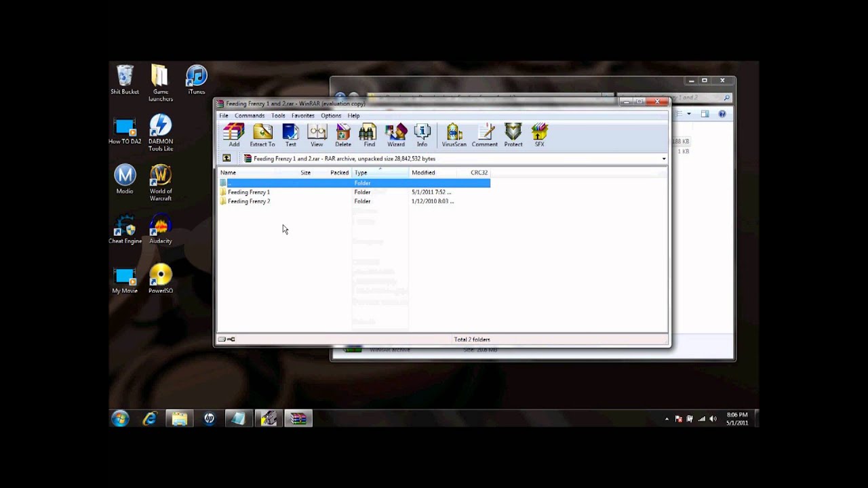Screen dimensions: 868x488
Task: Open the Find binoculars tool
Action: tap(369, 136)
